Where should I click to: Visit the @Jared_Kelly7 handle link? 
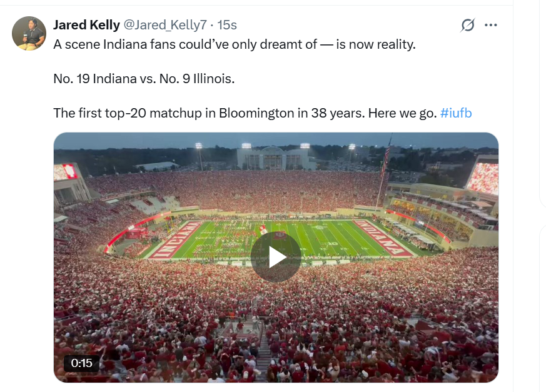164,25
